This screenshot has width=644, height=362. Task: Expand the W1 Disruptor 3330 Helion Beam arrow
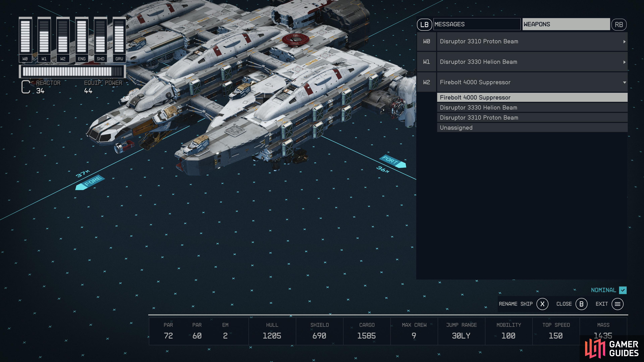point(624,62)
